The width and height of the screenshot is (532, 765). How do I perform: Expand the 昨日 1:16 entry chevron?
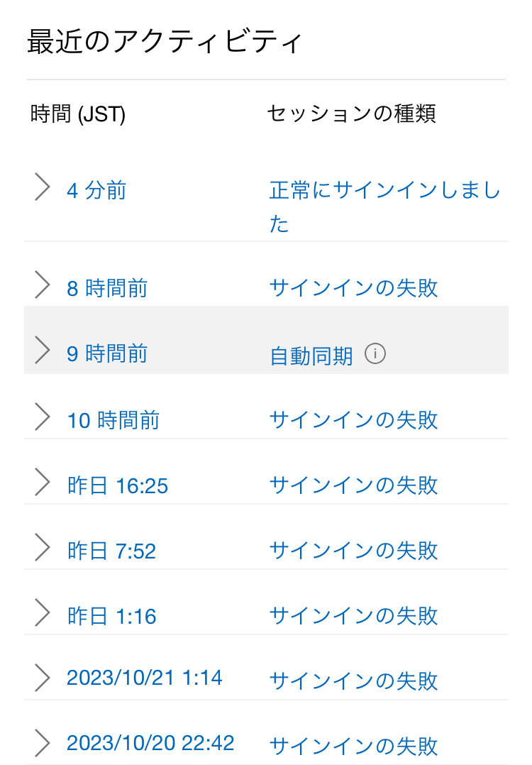point(43,613)
